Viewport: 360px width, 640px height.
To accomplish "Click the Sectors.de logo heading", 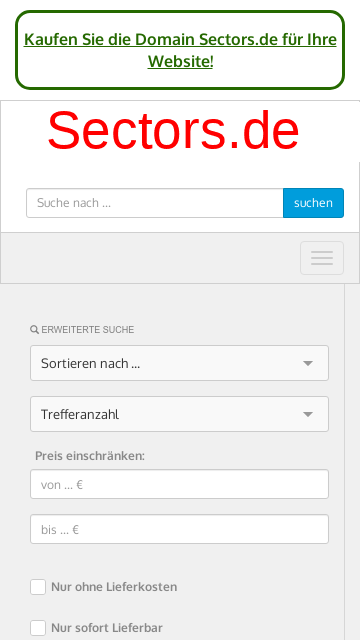I will pyautogui.click(x=173, y=131).
